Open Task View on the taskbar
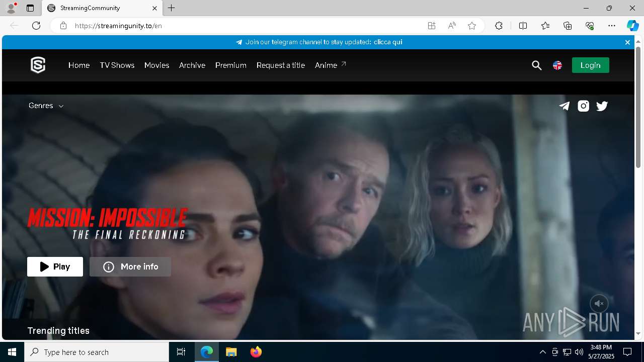The width and height of the screenshot is (644, 362). pos(181,352)
